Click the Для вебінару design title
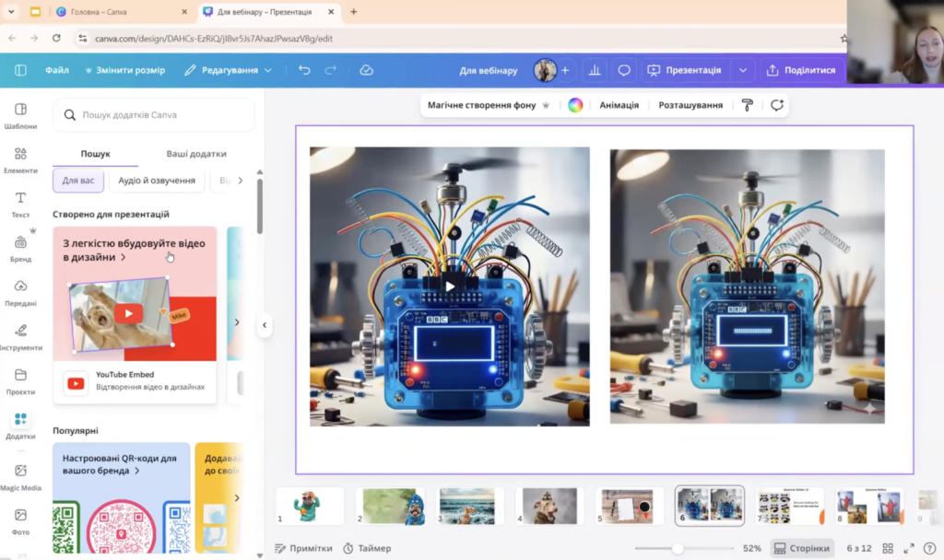 [489, 70]
